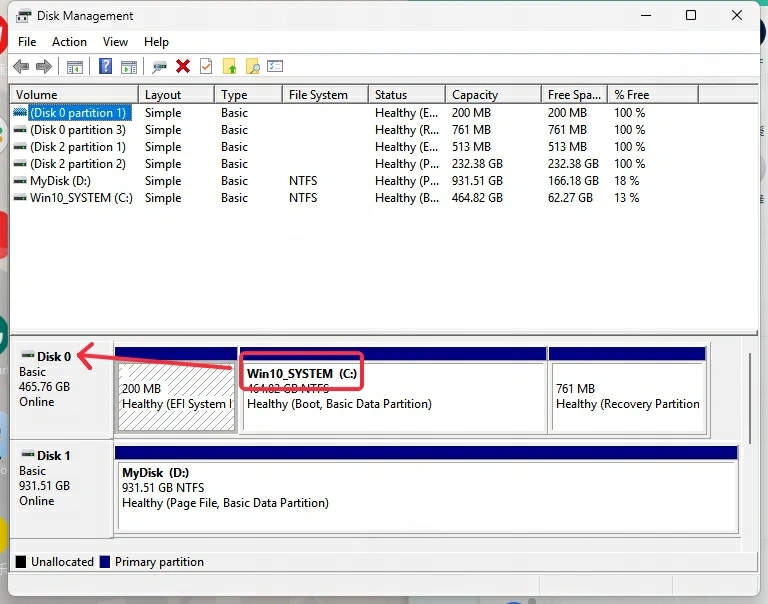Click the red X Delete icon
768x604 pixels.
pyautogui.click(x=183, y=67)
